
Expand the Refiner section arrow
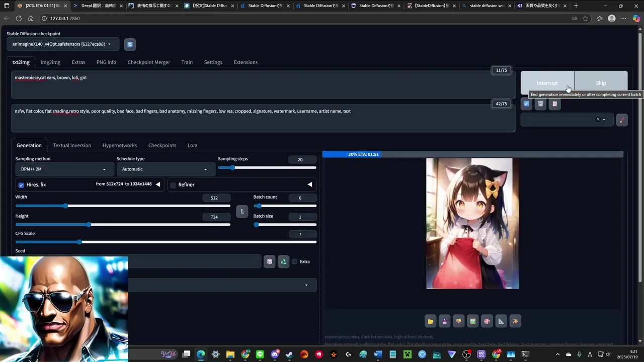click(x=309, y=185)
